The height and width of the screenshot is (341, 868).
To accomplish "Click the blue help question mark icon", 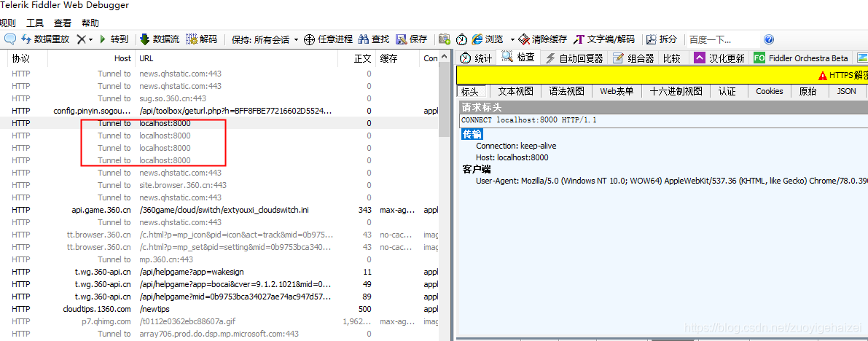I will click(x=768, y=39).
